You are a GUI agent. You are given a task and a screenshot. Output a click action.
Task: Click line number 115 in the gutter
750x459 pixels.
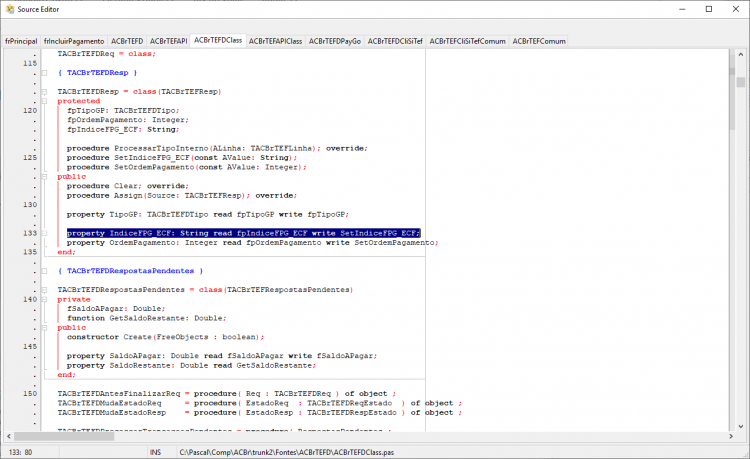(x=30, y=64)
